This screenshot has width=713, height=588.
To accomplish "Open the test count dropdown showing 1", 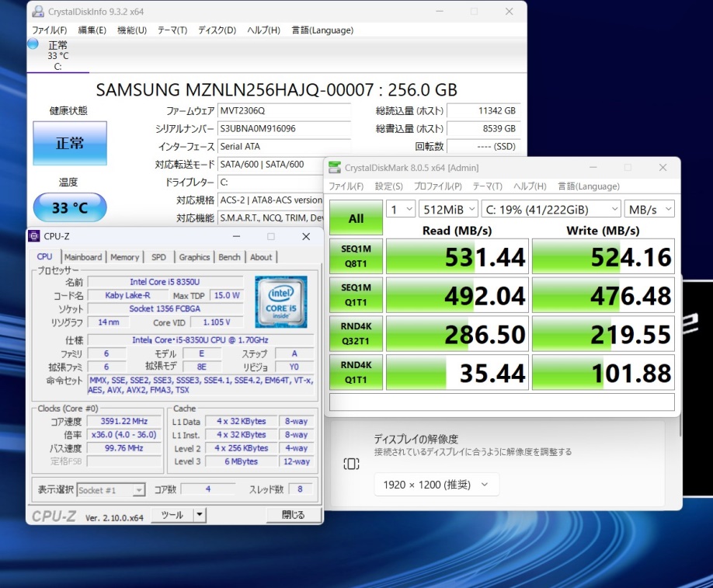I will click(400, 209).
